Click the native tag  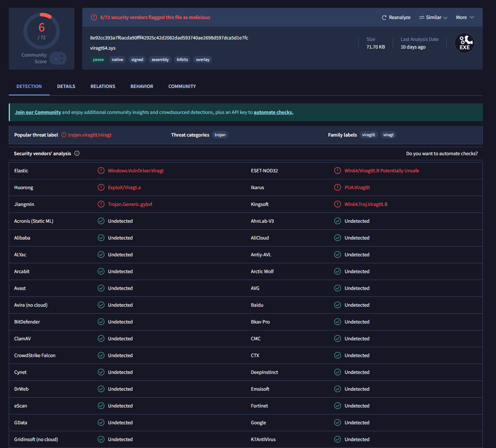pyautogui.click(x=118, y=60)
